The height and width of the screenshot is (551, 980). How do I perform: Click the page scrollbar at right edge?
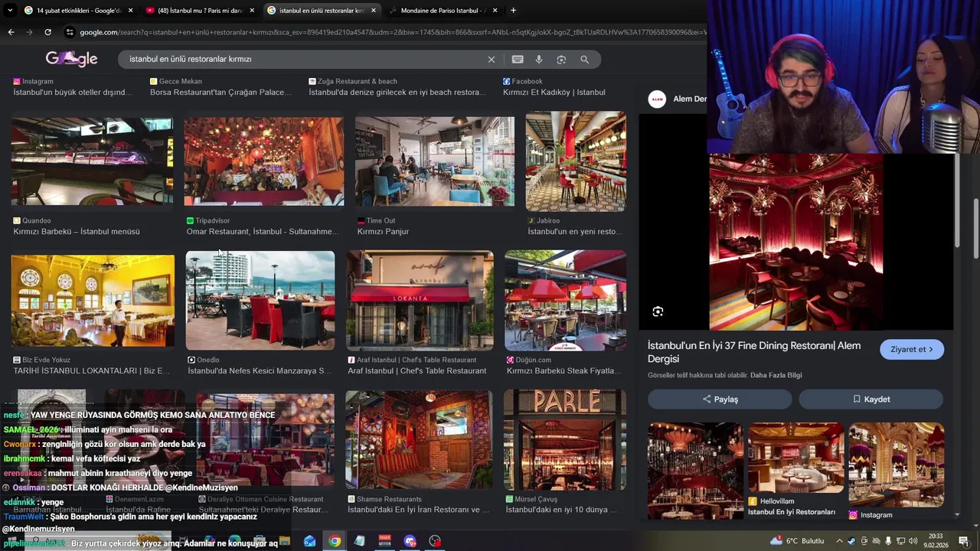click(x=975, y=230)
